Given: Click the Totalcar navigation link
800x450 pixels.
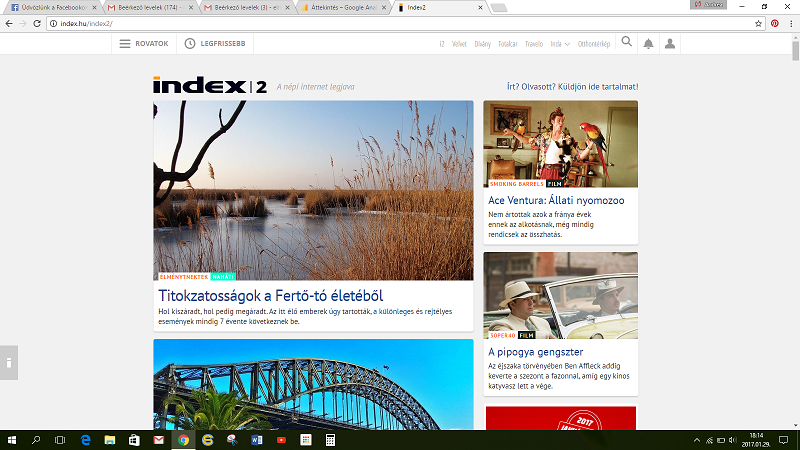Looking at the screenshot, I should click(507, 44).
